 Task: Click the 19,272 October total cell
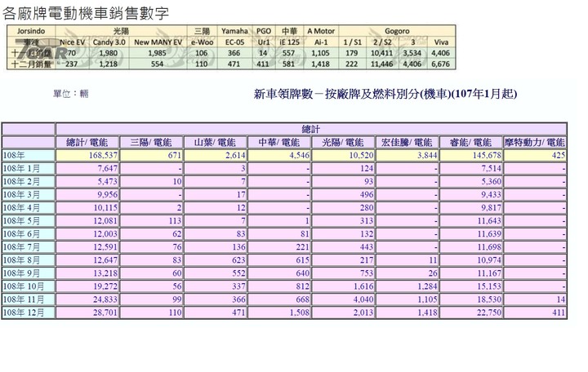pyautogui.click(x=87, y=286)
